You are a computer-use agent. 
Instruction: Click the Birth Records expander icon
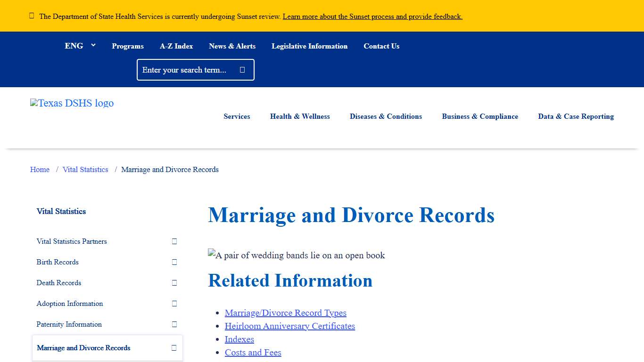point(174,262)
